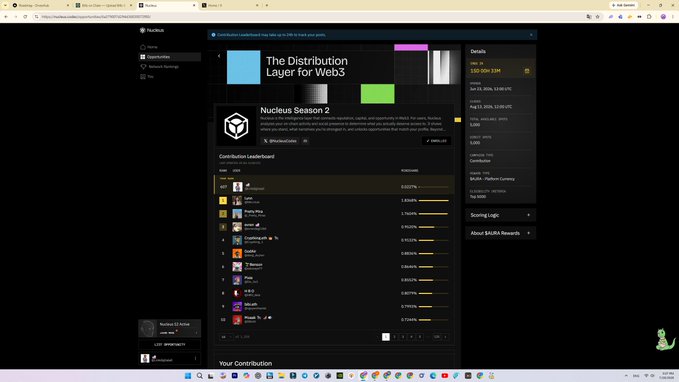679x382 pixels.
Task: Click your own rank 407 row avatar
Action: point(237,187)
